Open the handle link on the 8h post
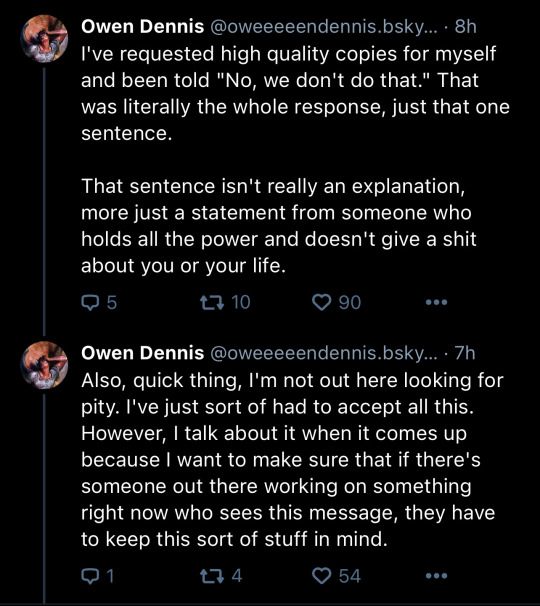The image size is (540, 606). [x=324, y=27]
